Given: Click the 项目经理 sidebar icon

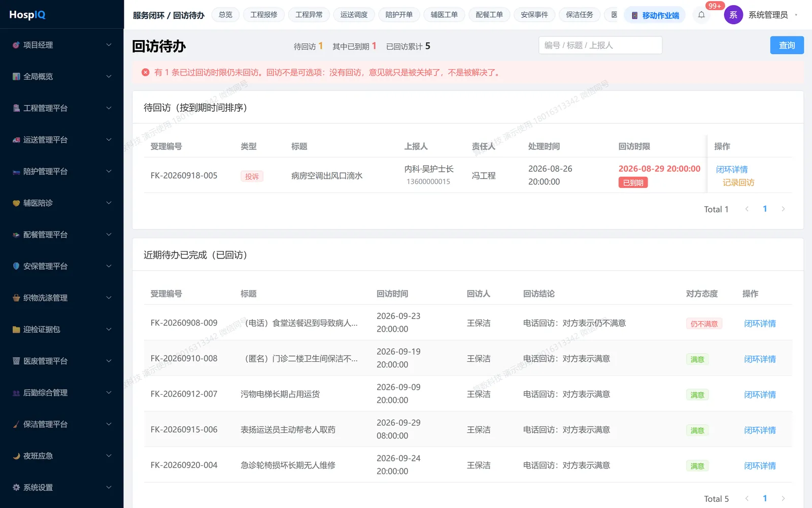Looking at the screenshot, I should pyautogui.click(x=16, y=45).
